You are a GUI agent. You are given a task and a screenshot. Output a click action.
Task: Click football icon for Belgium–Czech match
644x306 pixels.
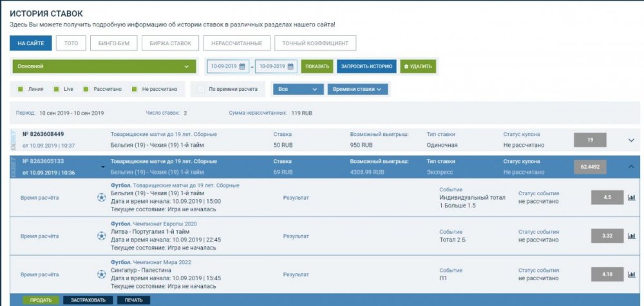pyautogui.click(x=102, y=197)
